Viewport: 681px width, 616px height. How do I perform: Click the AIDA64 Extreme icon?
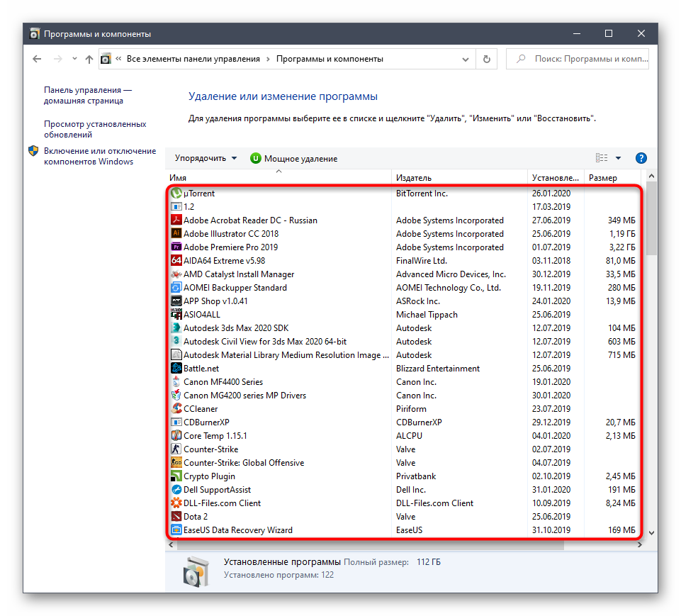point(177,261)
